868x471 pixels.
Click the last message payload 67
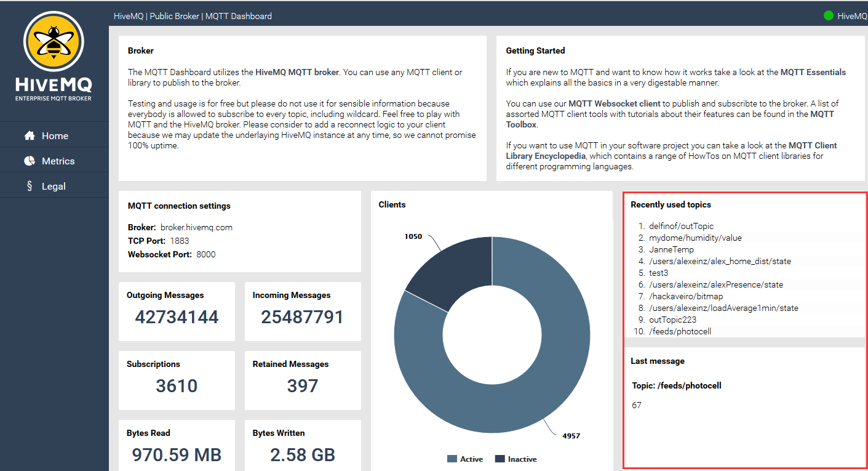637,405
